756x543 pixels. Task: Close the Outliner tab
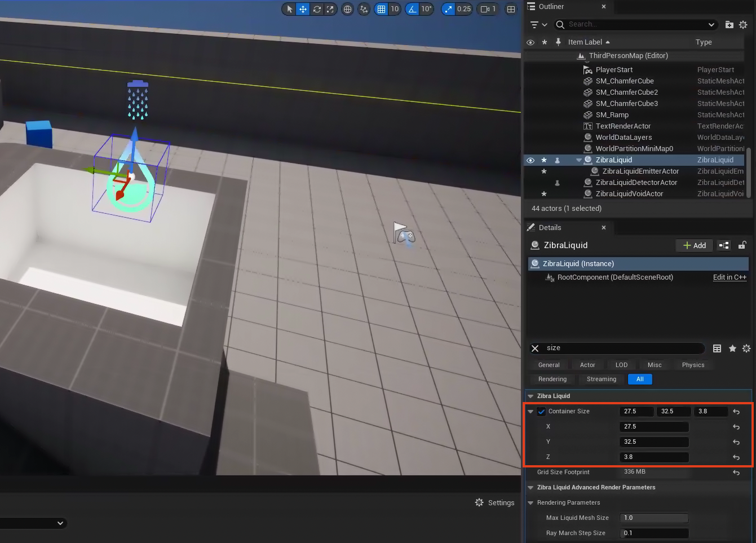(x=604, y=7)
